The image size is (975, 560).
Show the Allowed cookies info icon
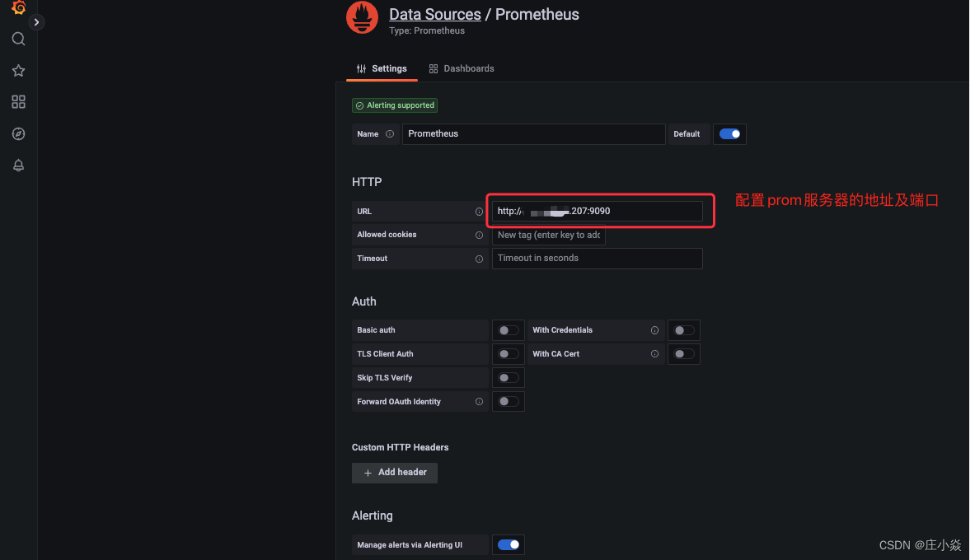(479, 236)
